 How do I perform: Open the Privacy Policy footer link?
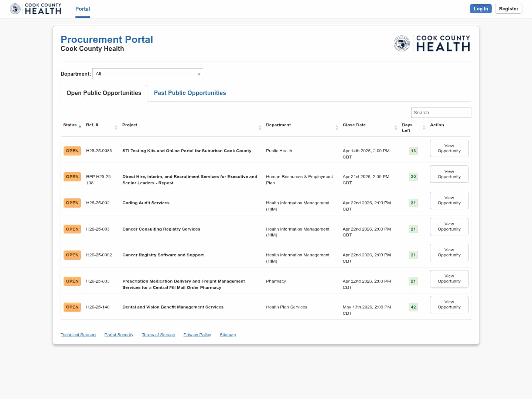[197, 335]
